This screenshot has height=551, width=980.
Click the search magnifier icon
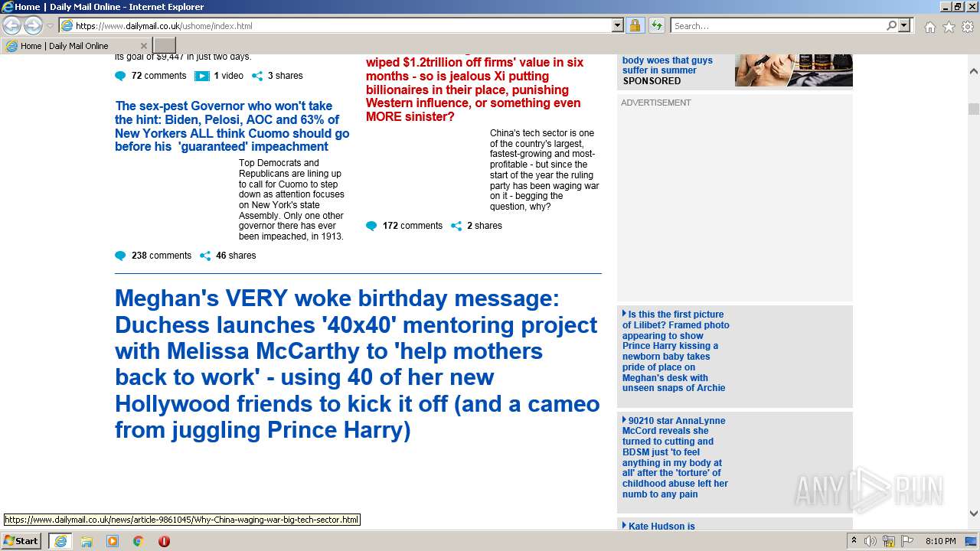[891, 25]
